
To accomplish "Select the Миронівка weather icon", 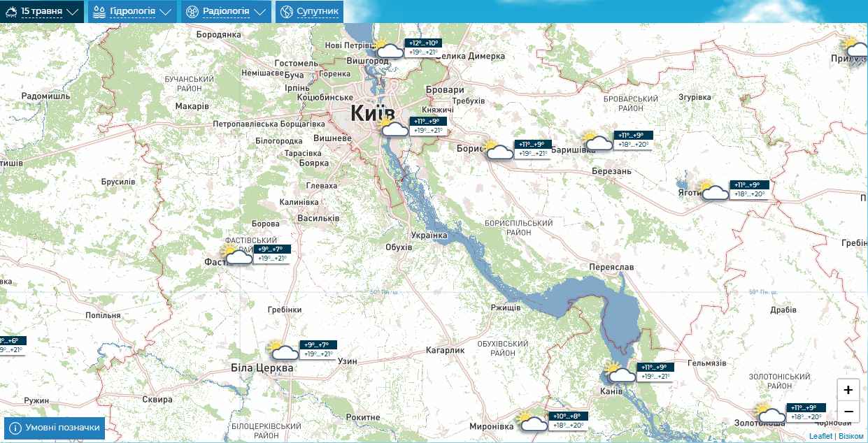I will click(532, 421).
